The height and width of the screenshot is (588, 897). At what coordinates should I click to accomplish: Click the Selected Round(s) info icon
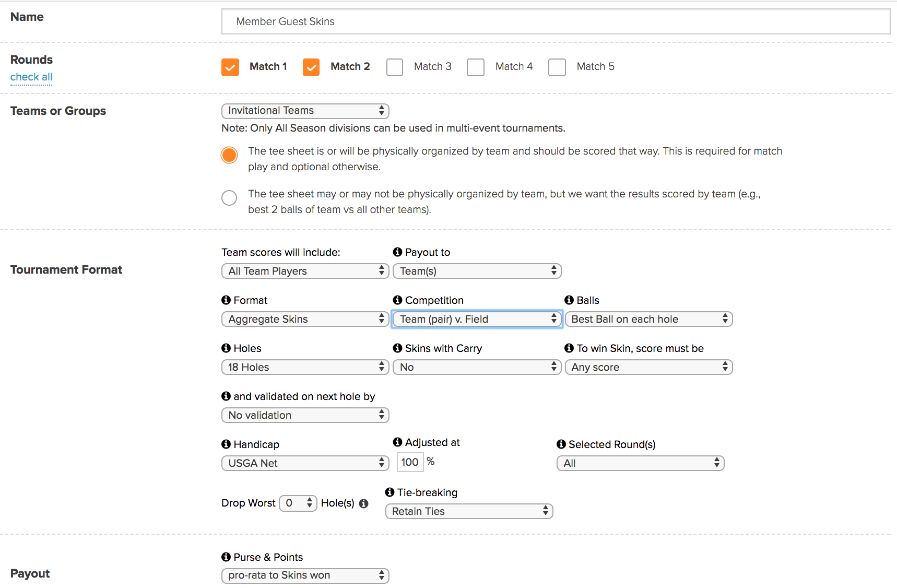click(561, 444)
